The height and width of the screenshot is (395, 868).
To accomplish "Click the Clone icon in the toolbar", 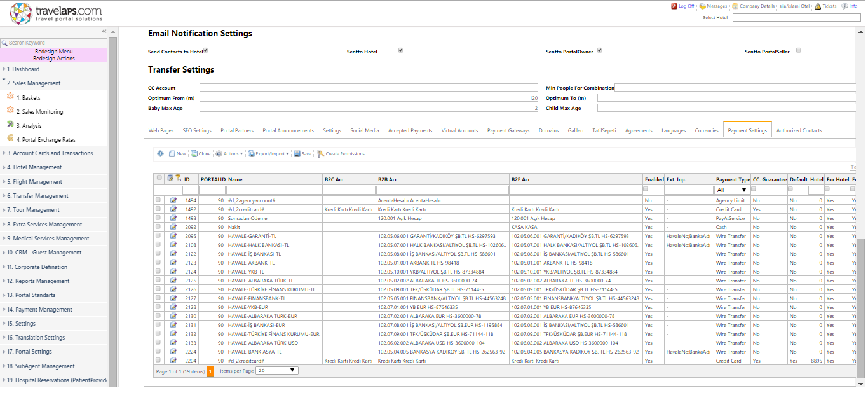I will pos(194,153).
